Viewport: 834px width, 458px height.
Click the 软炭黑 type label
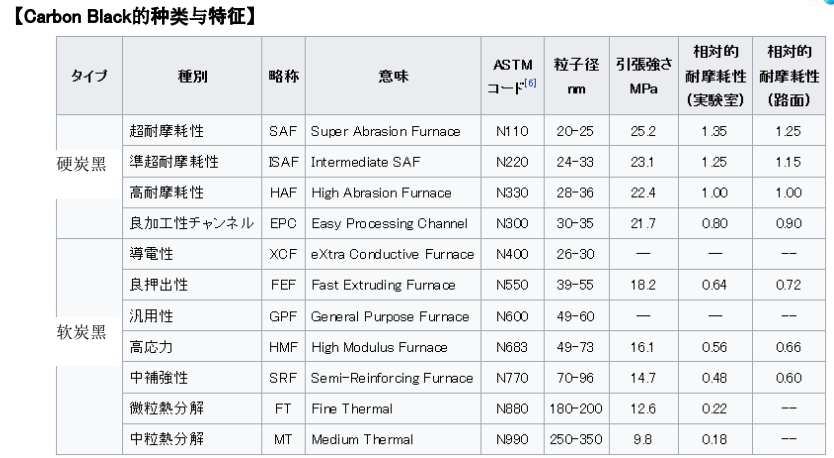pos(81,332)
